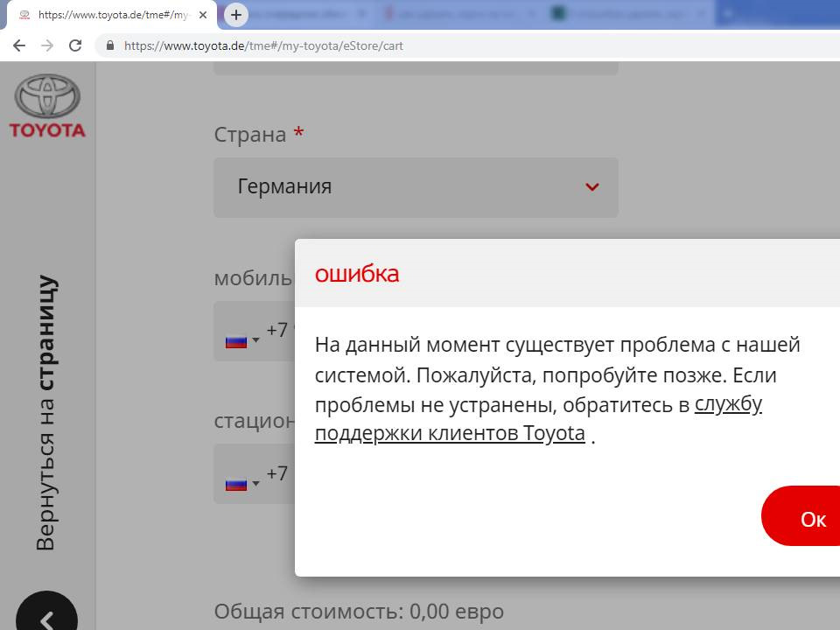The width and height of the screenshot is (840, 630).
Task: View site info via the padlock icon
Action: [x=110, y=45]
